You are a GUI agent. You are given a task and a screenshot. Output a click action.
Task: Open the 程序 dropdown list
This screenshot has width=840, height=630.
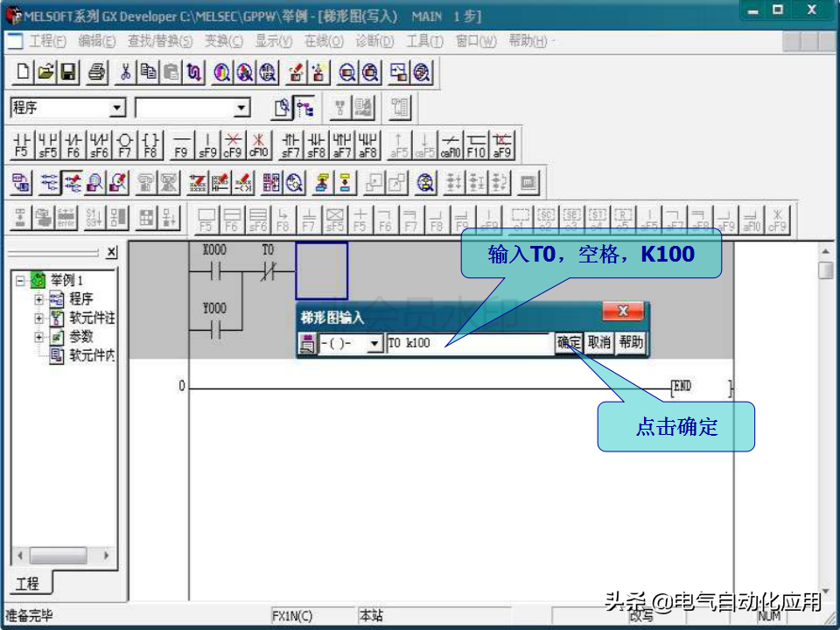pos(116,108)
